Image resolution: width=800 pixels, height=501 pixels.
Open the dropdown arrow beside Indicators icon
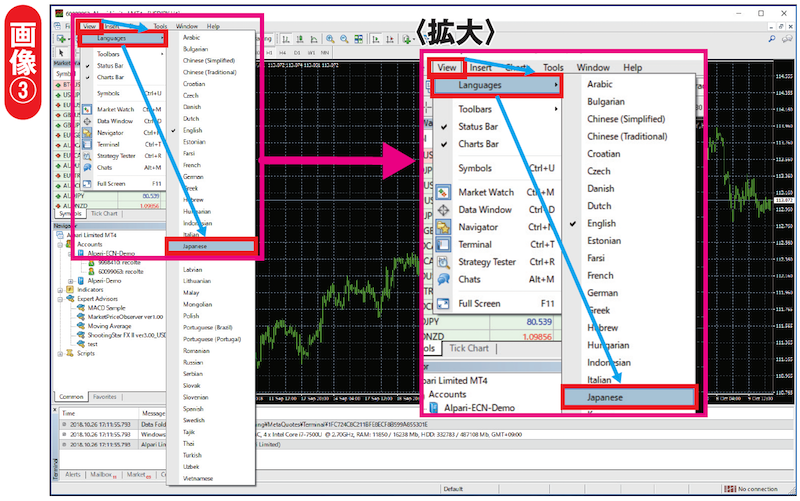coord(412,39)
